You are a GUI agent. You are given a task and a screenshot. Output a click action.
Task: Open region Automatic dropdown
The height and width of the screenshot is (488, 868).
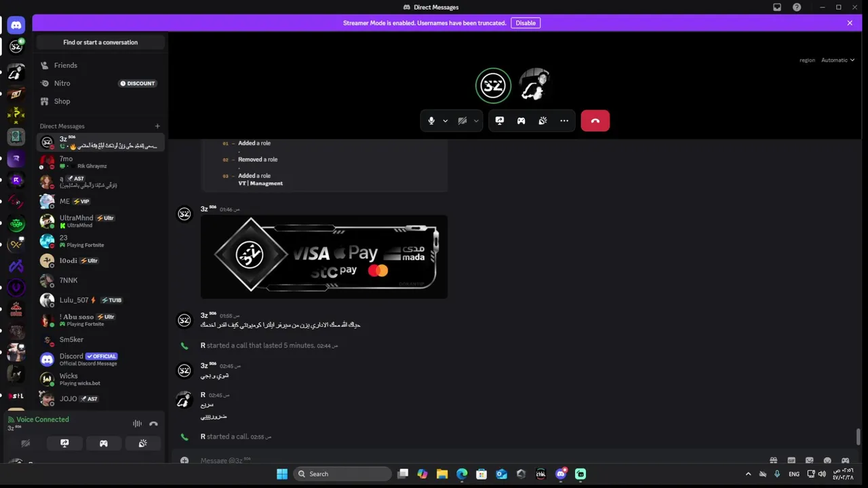[x=837, y=60]
